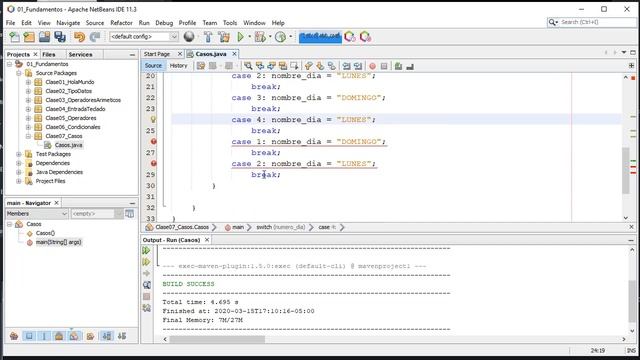
Task: Click the New Project toolbar icon
Action: pos(29,37)
